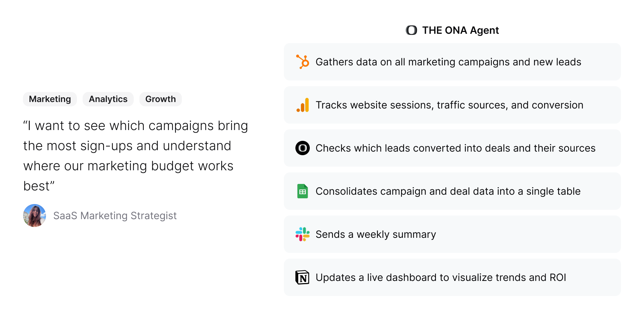Open the "Updates a live dashboard" step
Image resolution: width=644 pixels, height=319 pixels.
click(441, 277)
